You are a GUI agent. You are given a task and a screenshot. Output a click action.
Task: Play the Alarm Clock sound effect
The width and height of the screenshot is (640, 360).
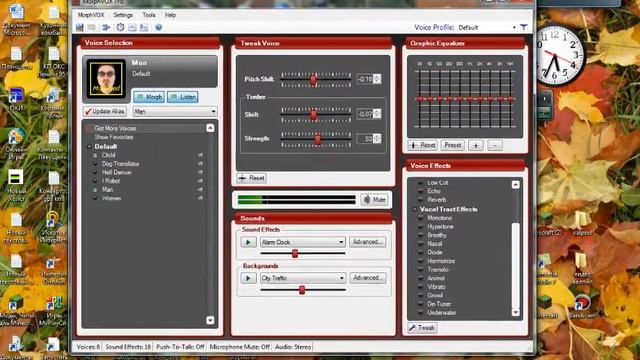pyautogui.click(x=248, y=242)
